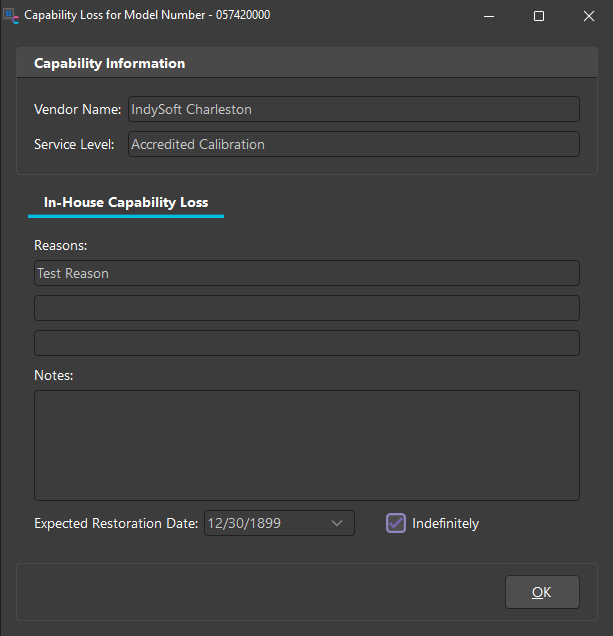Click the IndySoft app icon in title bar
Viewport: 613px width, 636px height.
[x=12, y=16]
